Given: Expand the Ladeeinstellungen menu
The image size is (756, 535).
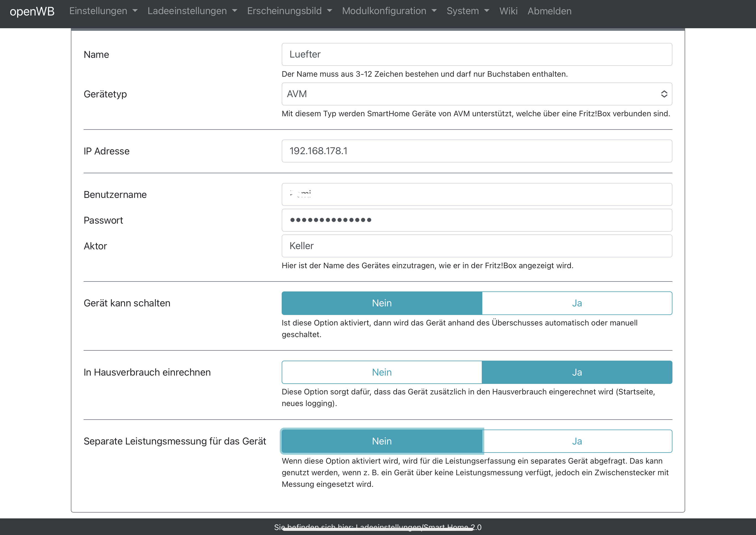Looking at the screenshot, I should [x=192, y=11].
